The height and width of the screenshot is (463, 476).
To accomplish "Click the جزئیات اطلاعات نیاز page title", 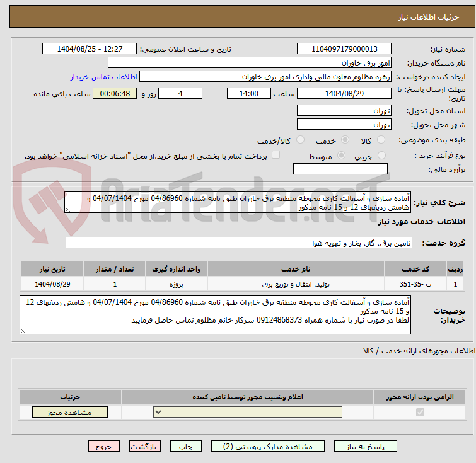I will pos(429,17).
